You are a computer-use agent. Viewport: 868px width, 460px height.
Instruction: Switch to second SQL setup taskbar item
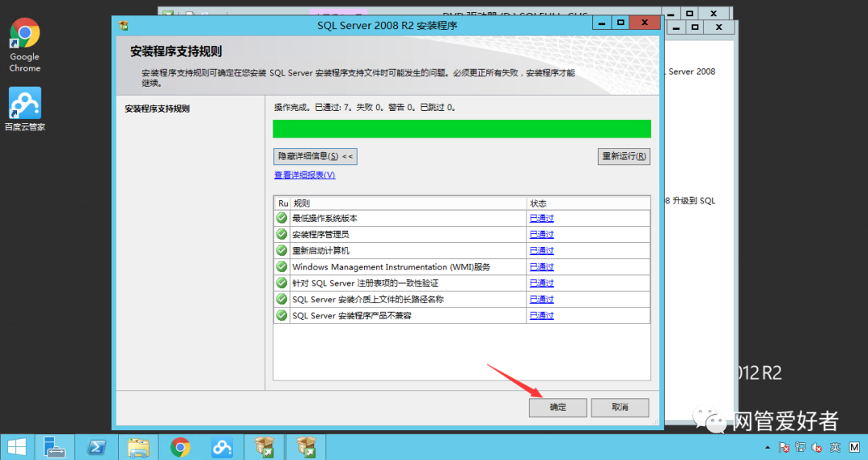pos(305,446)
